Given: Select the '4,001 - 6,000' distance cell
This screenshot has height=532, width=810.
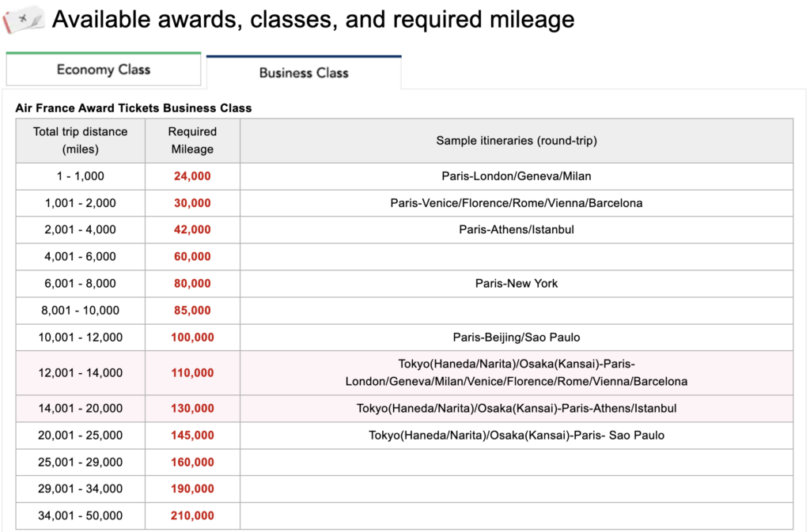Looking at the screenshot, I should [80, 256].
